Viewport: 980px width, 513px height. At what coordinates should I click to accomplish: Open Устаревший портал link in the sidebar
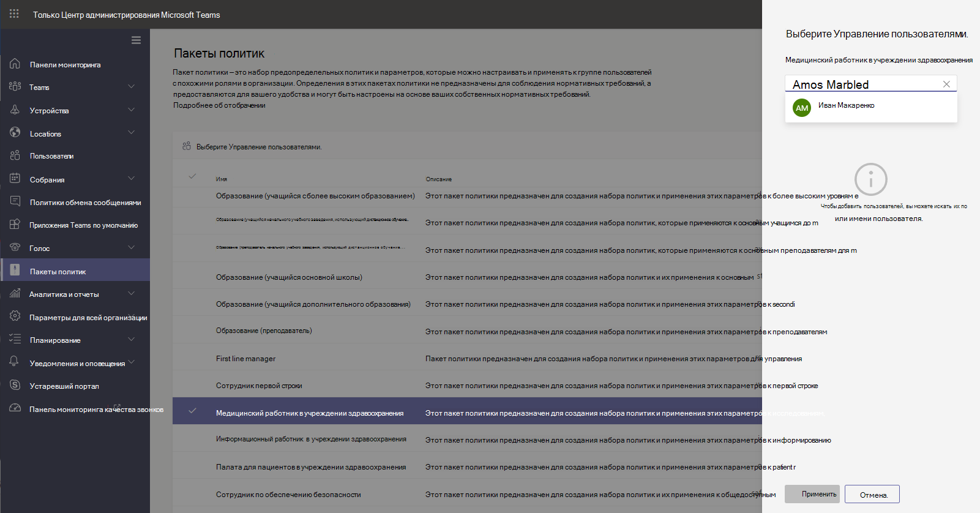pyautogui.click(x=64, y=386)
